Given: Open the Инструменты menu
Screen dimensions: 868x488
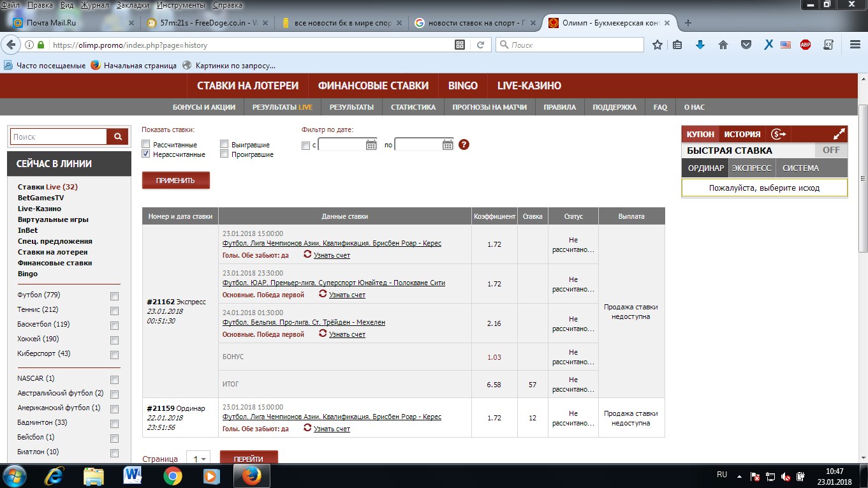Looking at the screenshot, I should (x=181, y=5).
